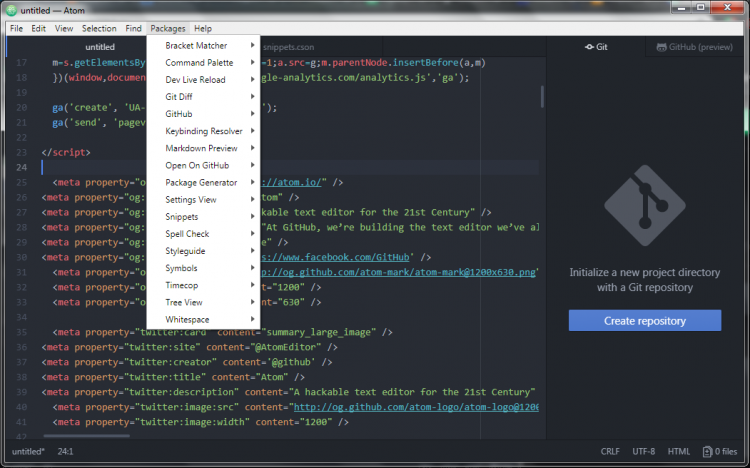This screenshot has height=468, width=750.
Task: Expand the Command Palette submenu
Action: tap(203, 63)
